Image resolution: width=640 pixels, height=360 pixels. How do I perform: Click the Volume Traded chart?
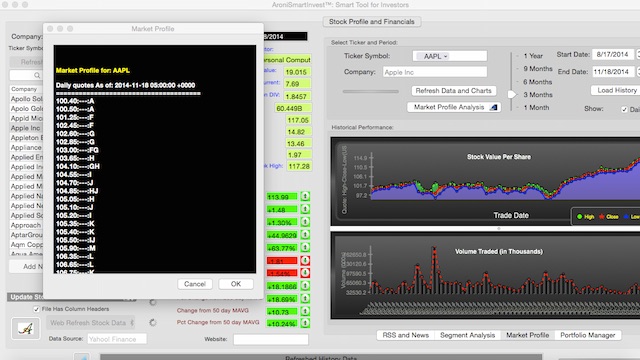(486, 276)
